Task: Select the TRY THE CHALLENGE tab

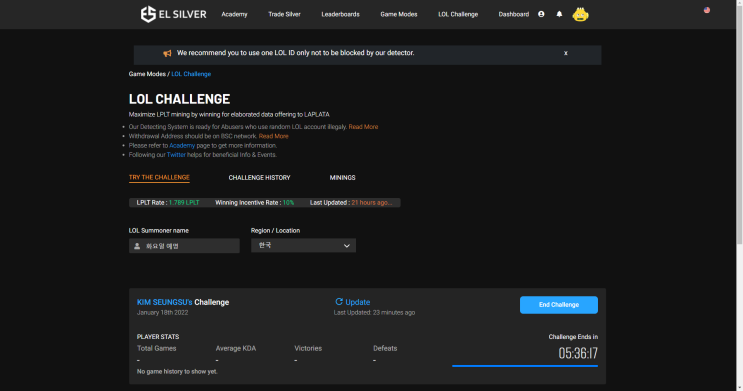Action: pos(159,177)
